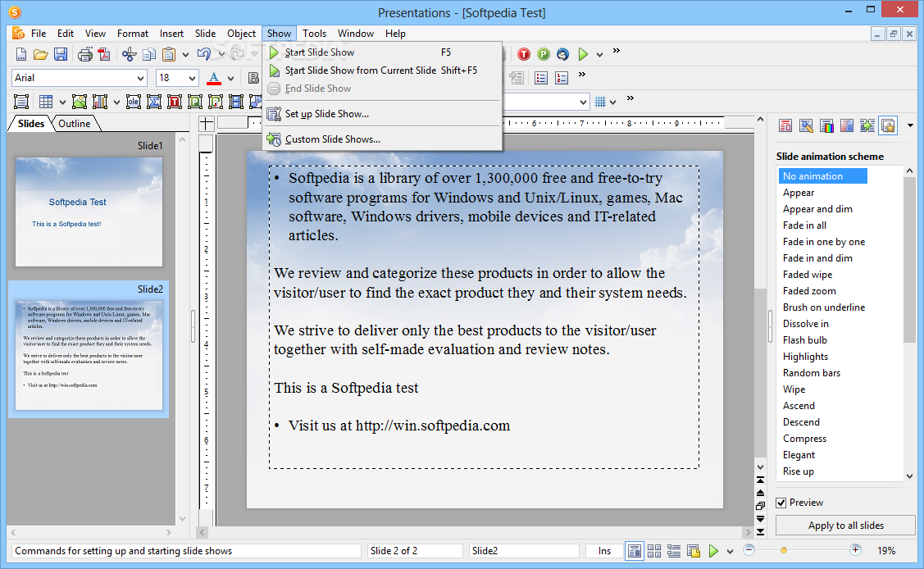Switch to slide sorter view in status bar
Image resolution: width=924 pixels, height=569 pixels.
(x=654, y=551)
